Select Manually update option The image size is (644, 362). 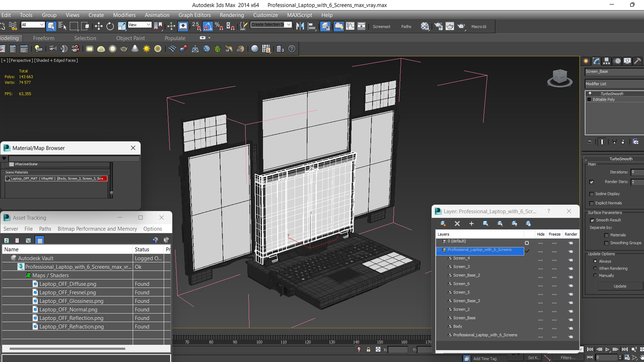click(x=595, y=275)
